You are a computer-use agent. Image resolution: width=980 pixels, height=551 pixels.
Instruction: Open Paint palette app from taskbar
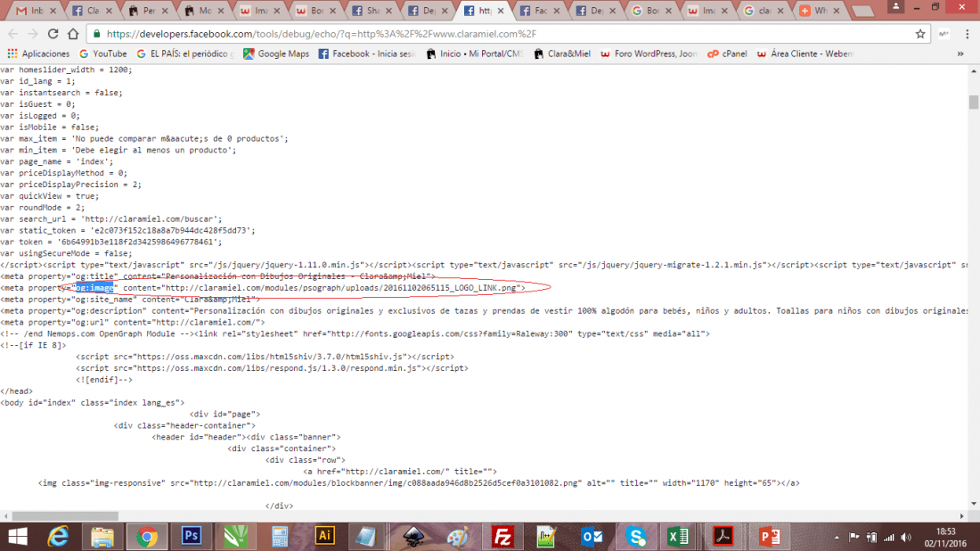(x=458, y=537)
